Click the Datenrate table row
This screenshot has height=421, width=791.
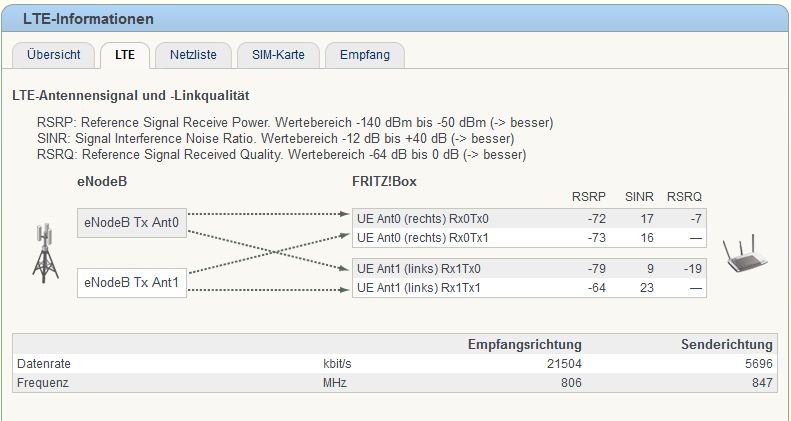(x=395, y=364)
